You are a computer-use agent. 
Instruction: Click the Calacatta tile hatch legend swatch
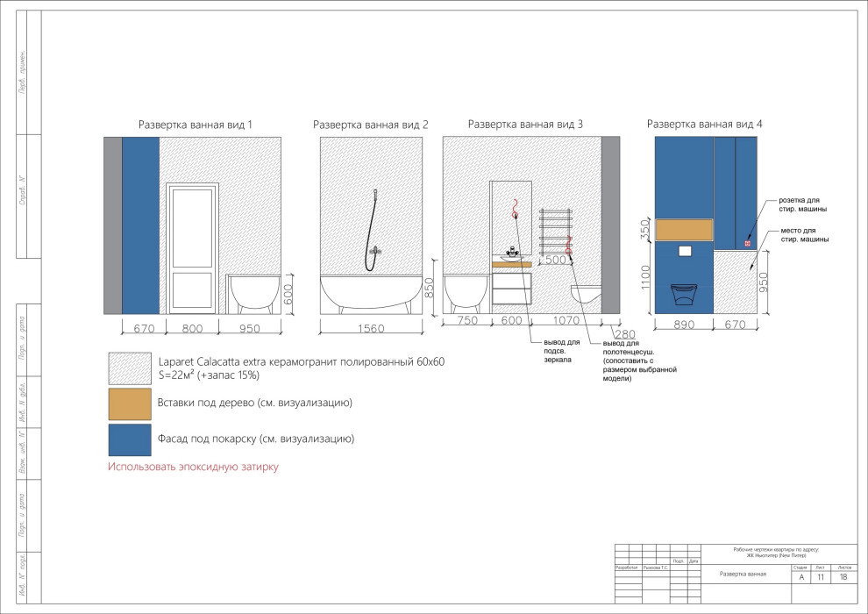coord(128,368)
